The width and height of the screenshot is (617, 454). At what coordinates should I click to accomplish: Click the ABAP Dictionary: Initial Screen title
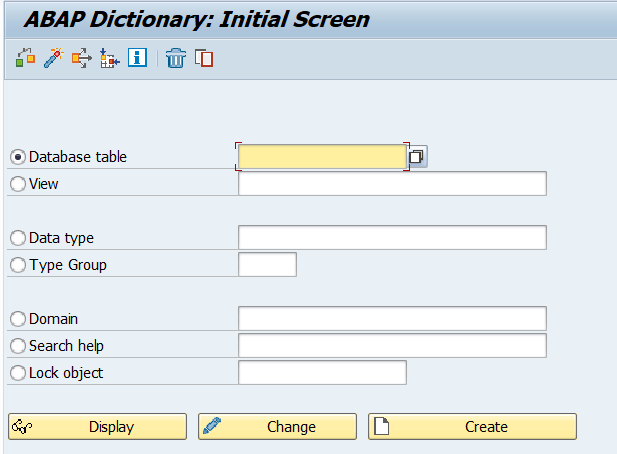click(x=197, y=19)
